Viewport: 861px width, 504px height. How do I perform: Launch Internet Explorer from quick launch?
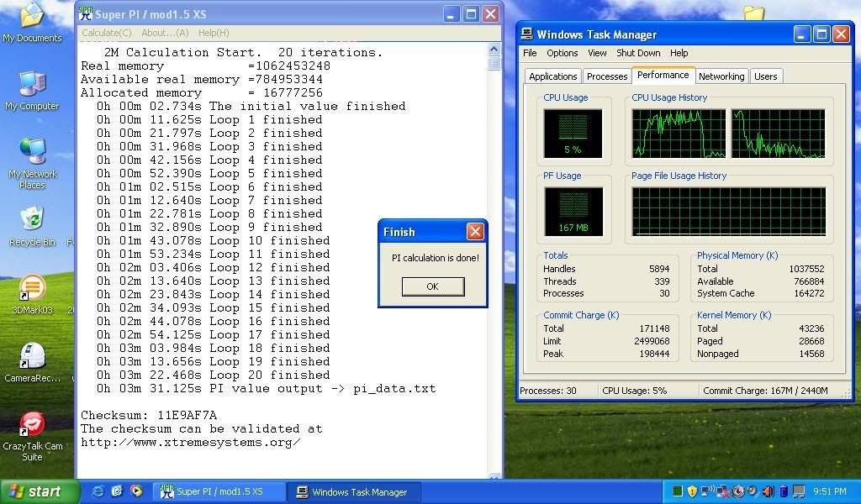pos(98,491)
